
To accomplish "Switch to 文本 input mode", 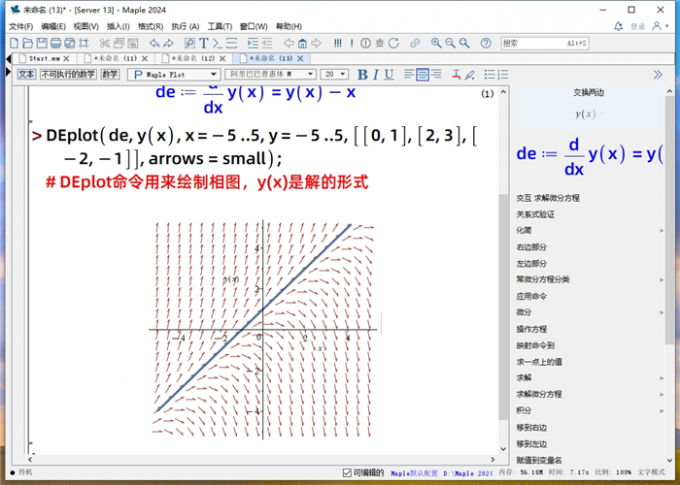I will click(26, 75).
